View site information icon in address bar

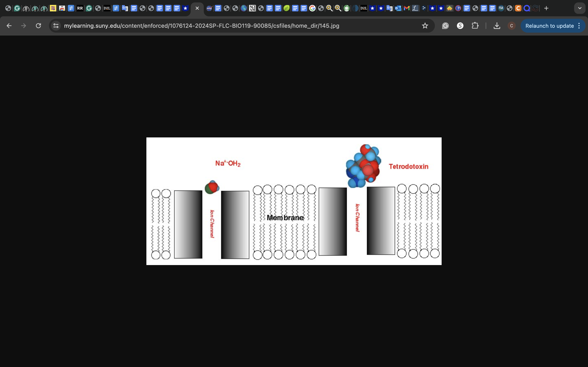56,26
